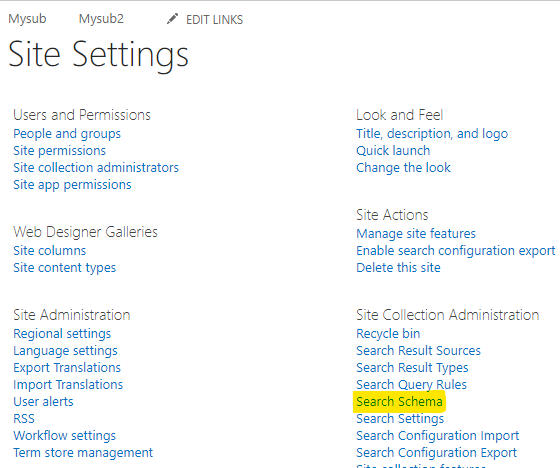Click the RSS link

point(24,418)
